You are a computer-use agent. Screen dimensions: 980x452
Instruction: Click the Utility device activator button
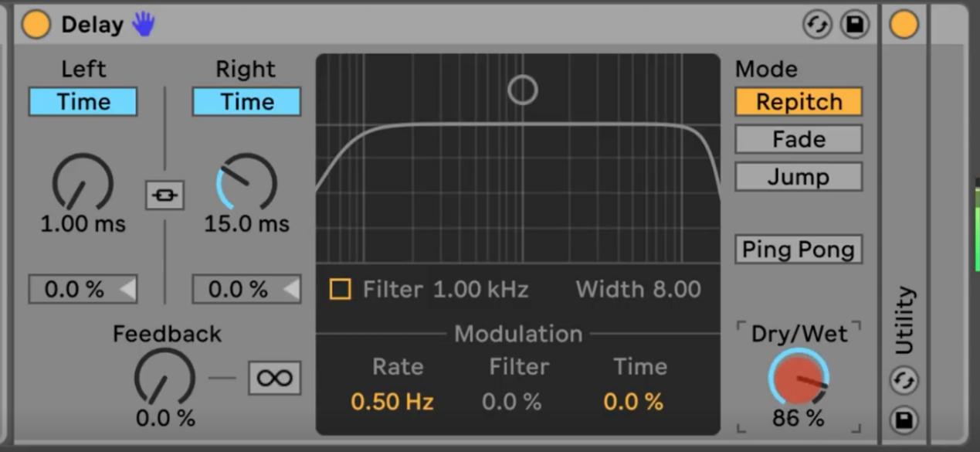904,25
